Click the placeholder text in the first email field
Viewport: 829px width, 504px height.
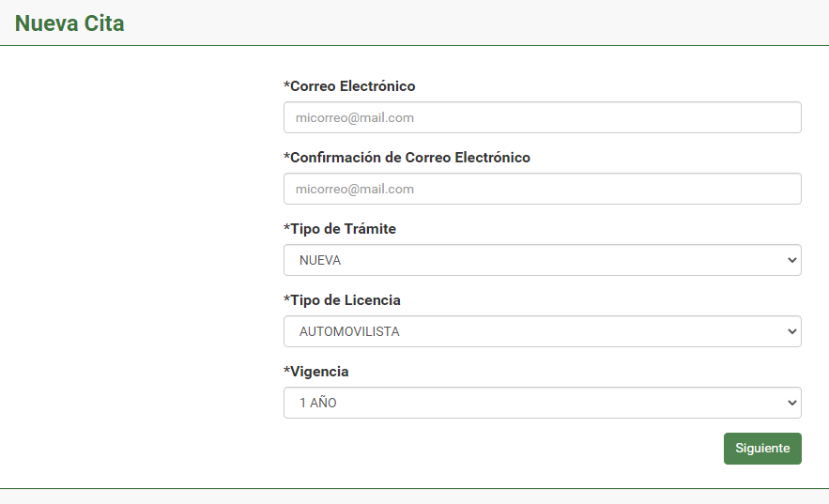click(x=355, y=118)
